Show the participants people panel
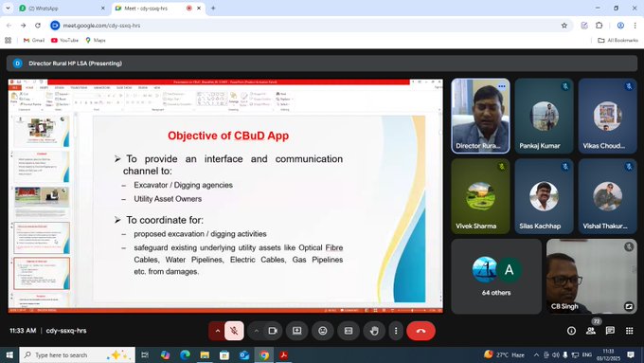Image resolution: width=644 pixels, height=363 pixels. click(x=591, y=331)
